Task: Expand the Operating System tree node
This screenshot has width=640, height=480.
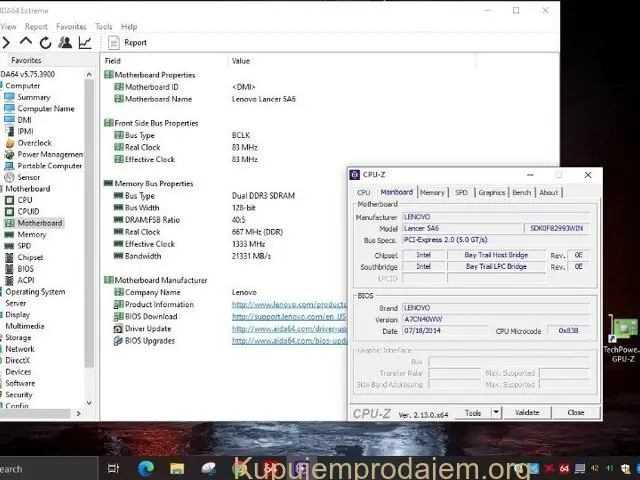Action: (35, 292)
